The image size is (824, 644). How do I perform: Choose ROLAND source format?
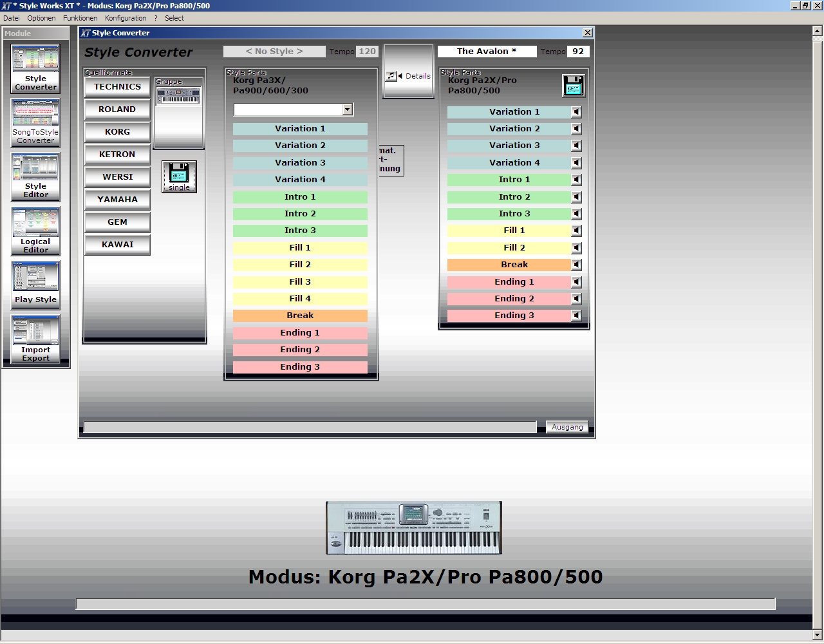[117, 109]
